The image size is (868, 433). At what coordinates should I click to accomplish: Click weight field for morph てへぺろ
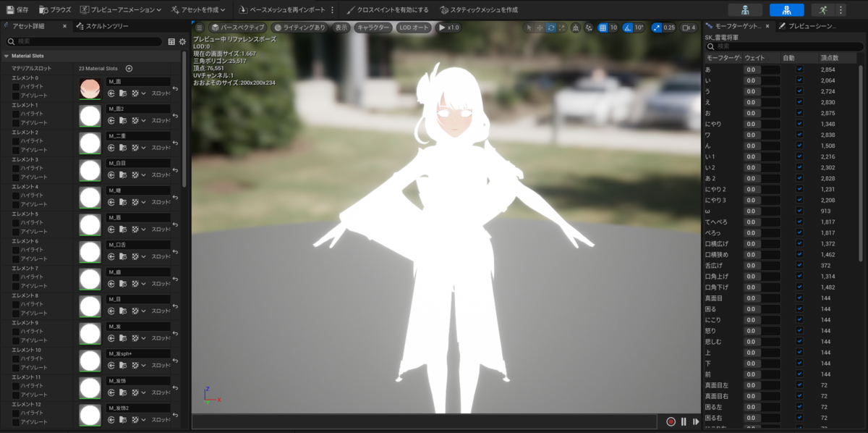point(761,222)
